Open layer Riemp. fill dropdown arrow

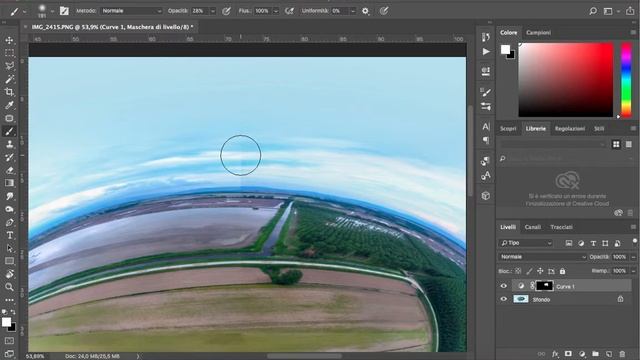633,271
